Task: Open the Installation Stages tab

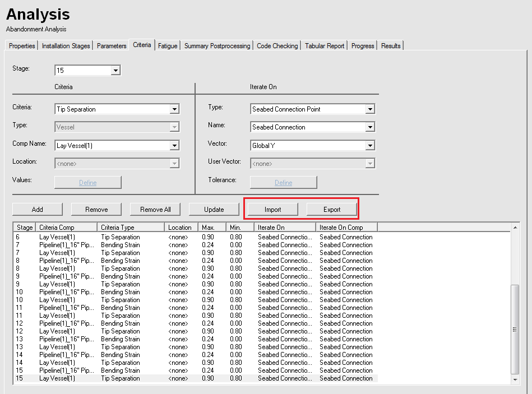Action: [x=66, y=46]
